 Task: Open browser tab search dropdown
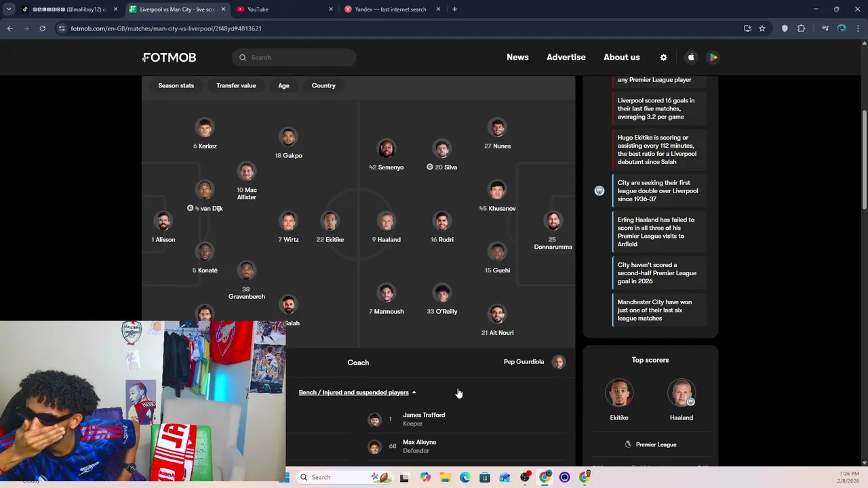[9, 9]
